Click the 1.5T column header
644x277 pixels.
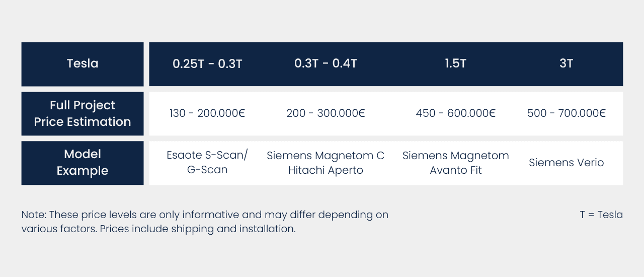pyautogui.click(x=455, y=64)
